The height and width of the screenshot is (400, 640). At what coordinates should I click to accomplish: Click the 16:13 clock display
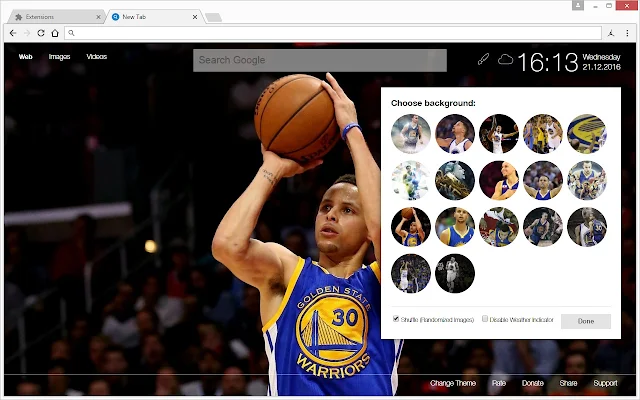click(x=548, y=62)
